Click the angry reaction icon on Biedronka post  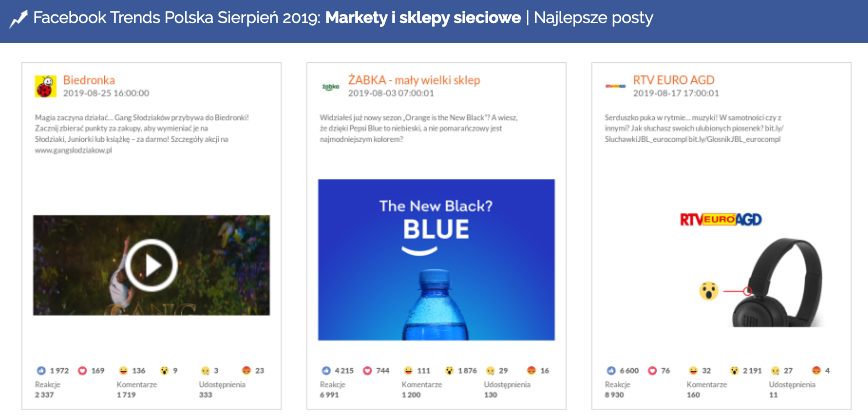247,370
